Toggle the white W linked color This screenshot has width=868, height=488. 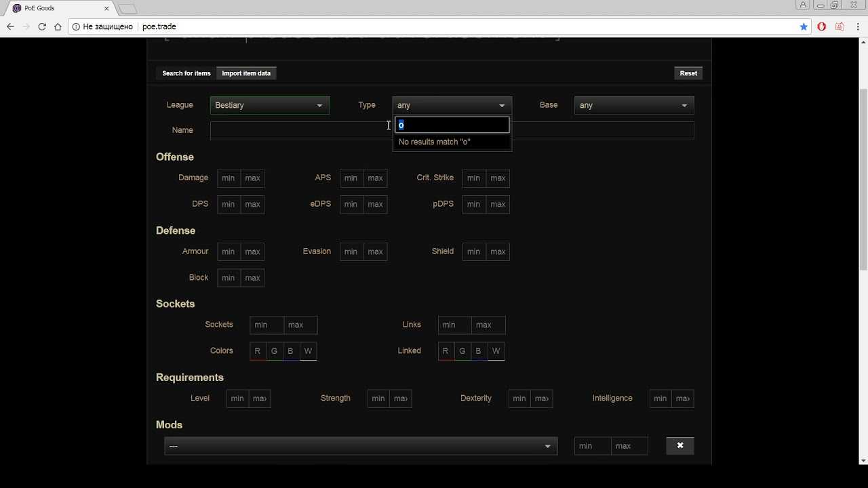(496, 351)
